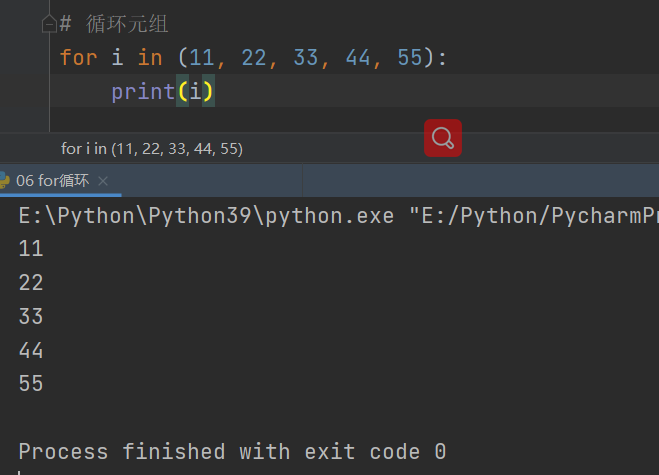Place cursor on the print function call
This screenshot has width=659, height=475.
tap(142, 91)
